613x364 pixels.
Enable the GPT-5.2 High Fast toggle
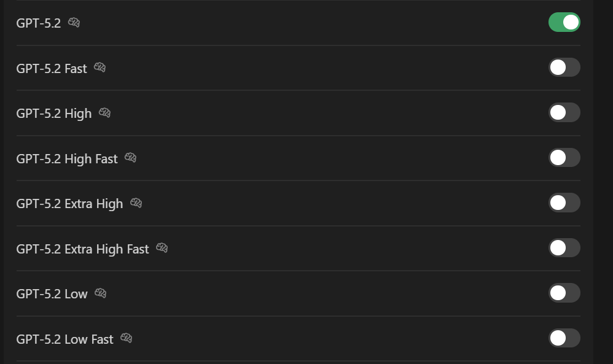(564, 158)
